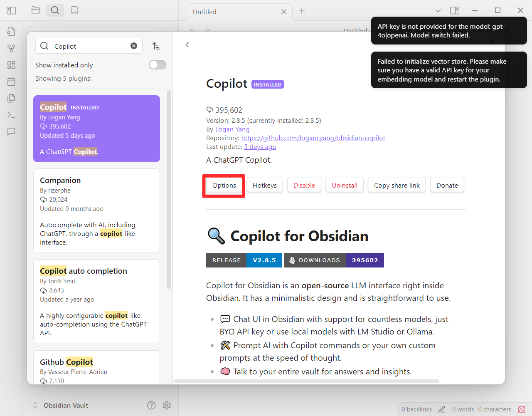Click the sync status icon in status bar

pyautogui.click(x=522, y=409)
